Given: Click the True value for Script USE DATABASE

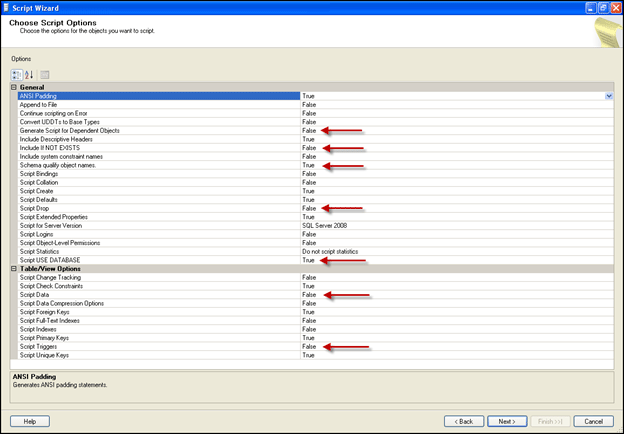Looking at the screenshot, I should (308, 260).
